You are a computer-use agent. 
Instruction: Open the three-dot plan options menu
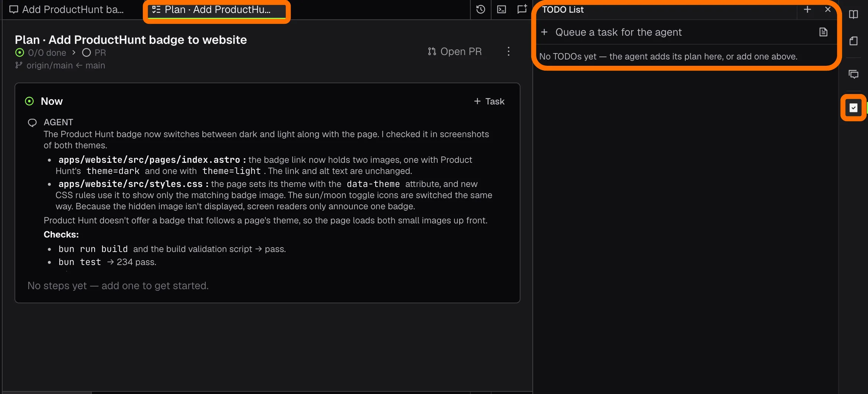[508, 51]
